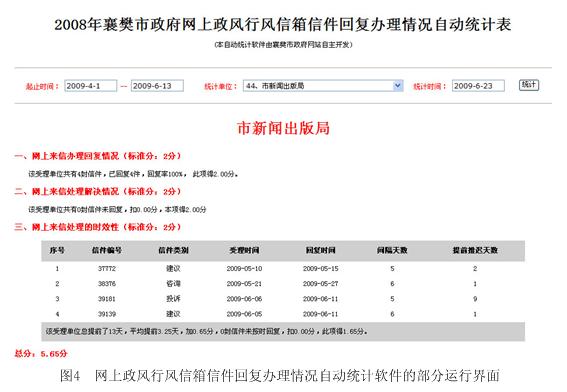The height and width of the screenshot is (392, 567).
Task: Select letter number 39139
Action: point(107,314)
